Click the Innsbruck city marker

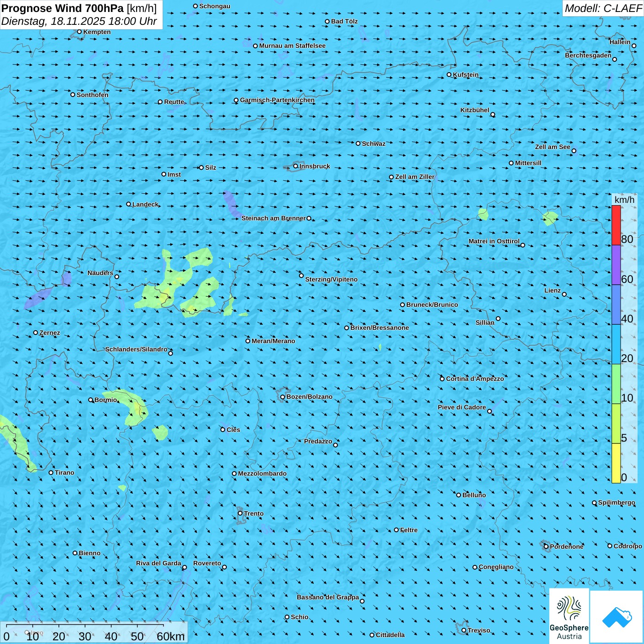[296, 166]
